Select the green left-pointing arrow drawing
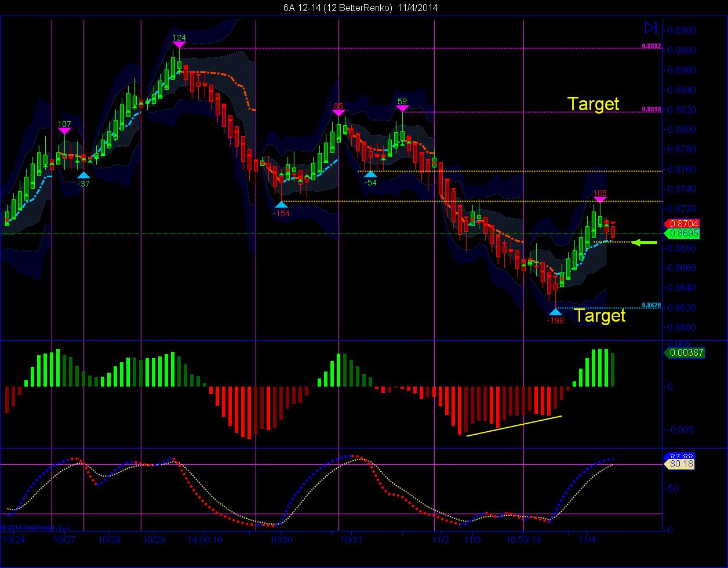This screenshot has height=568, width=728. 644,242
